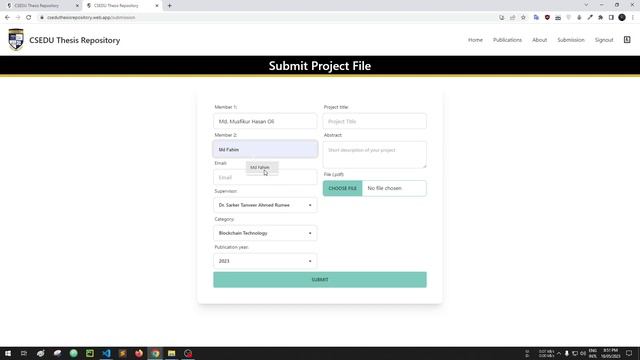The width and height of the screenshot is (640, 360).
Task: Open the user profile icon beside Signout
Action: pyautogui.click(x=627, y=40)
